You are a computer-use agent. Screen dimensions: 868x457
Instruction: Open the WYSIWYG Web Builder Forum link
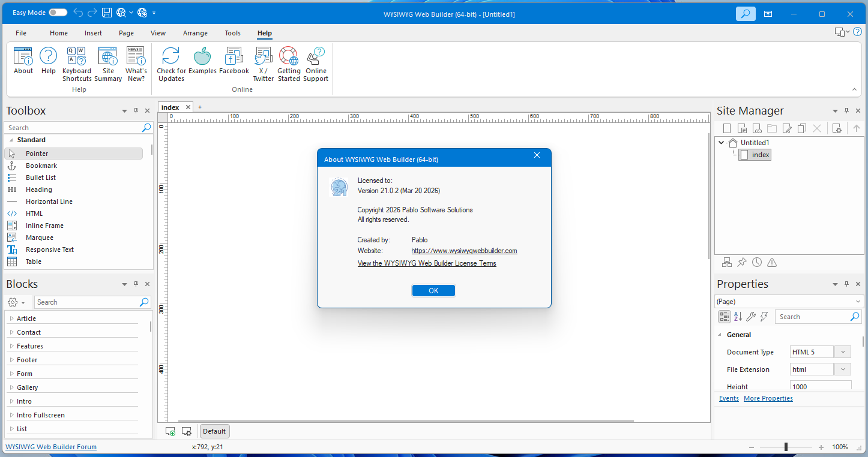(x=50, y=446)
